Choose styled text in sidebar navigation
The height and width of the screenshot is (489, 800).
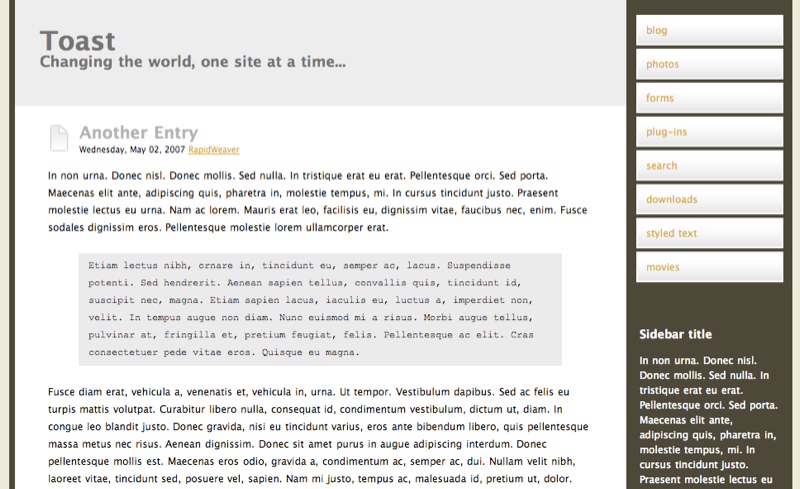pos(709,233)
